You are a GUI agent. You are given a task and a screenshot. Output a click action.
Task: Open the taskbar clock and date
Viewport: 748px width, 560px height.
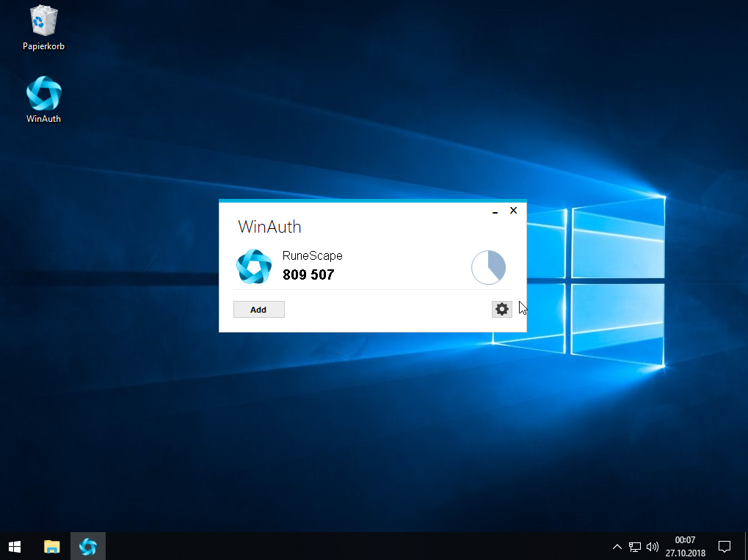pos(685,546)
